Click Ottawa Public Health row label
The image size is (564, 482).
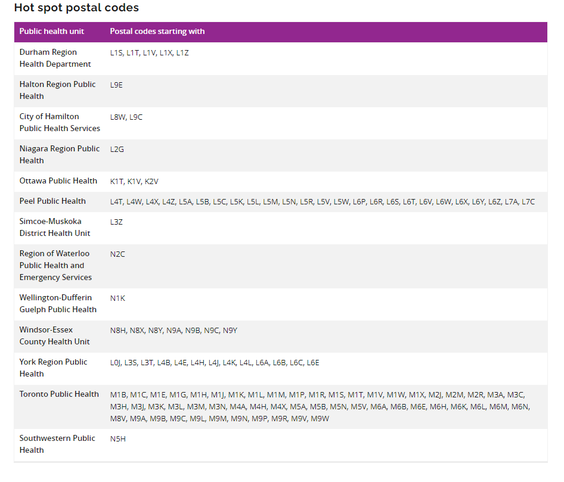click(58, 181)
